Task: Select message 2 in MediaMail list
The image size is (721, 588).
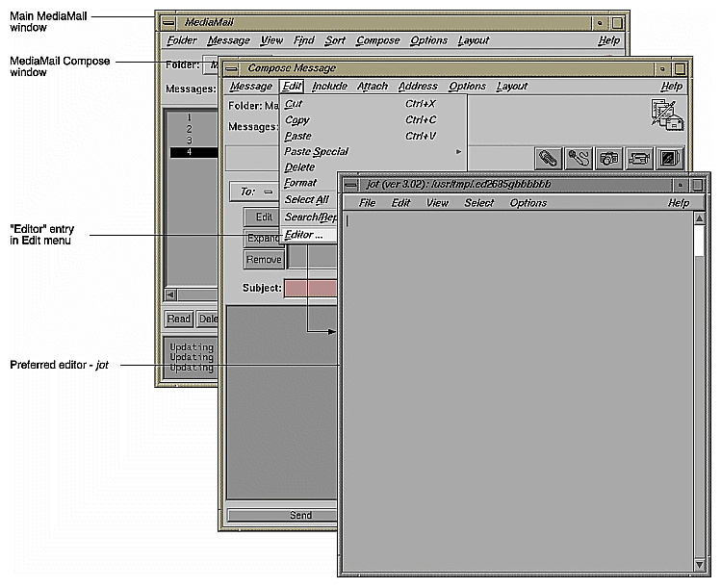Action: click(193, 129)
